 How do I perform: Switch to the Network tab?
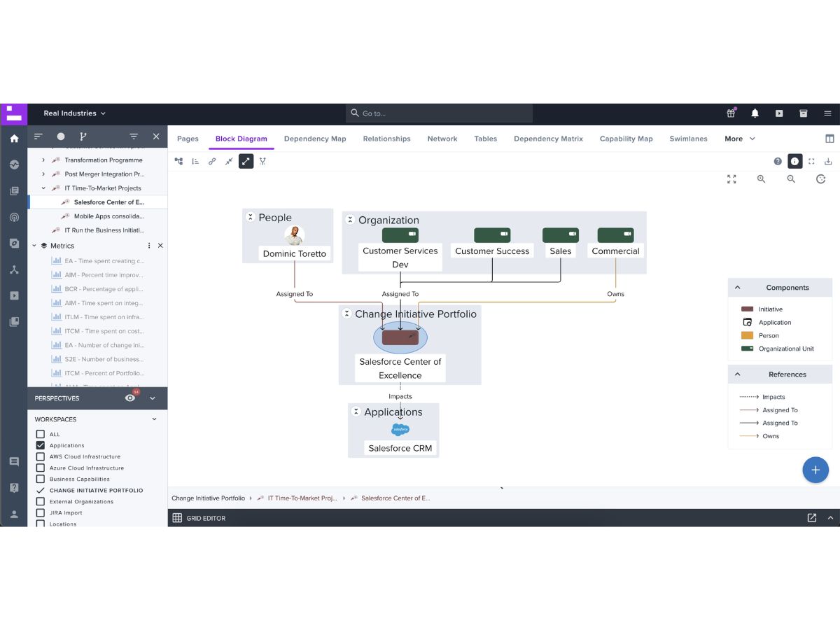[x=442, y=139]
